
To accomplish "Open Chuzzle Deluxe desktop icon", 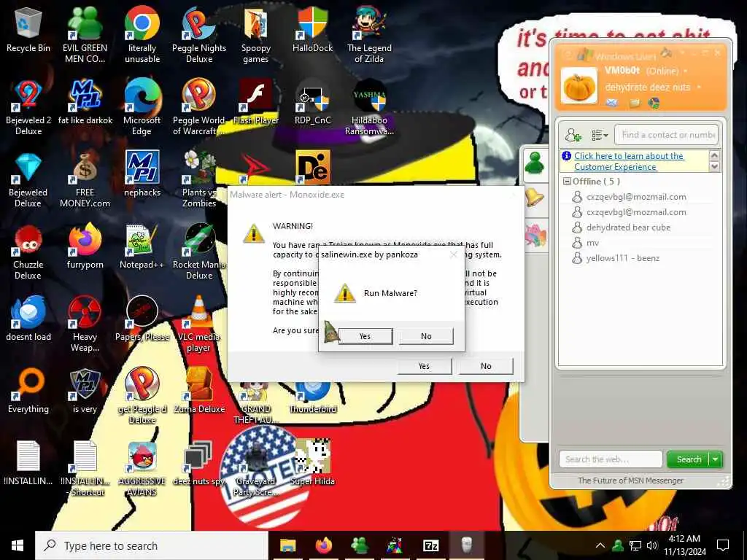I will 28,252.
